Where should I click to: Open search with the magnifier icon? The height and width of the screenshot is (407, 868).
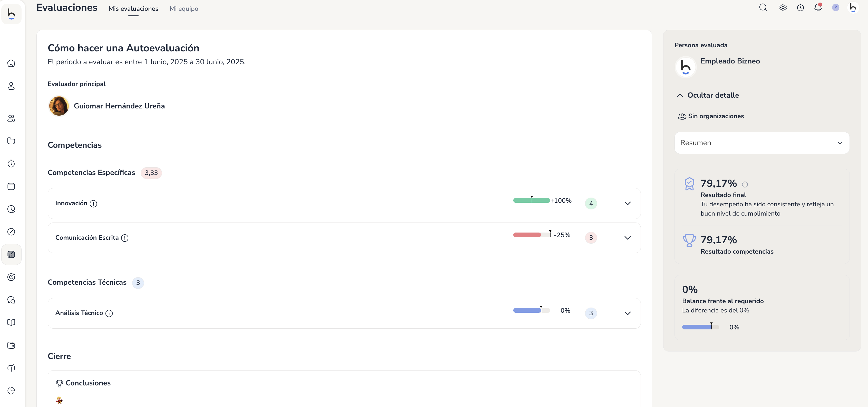tap(763, 7)
